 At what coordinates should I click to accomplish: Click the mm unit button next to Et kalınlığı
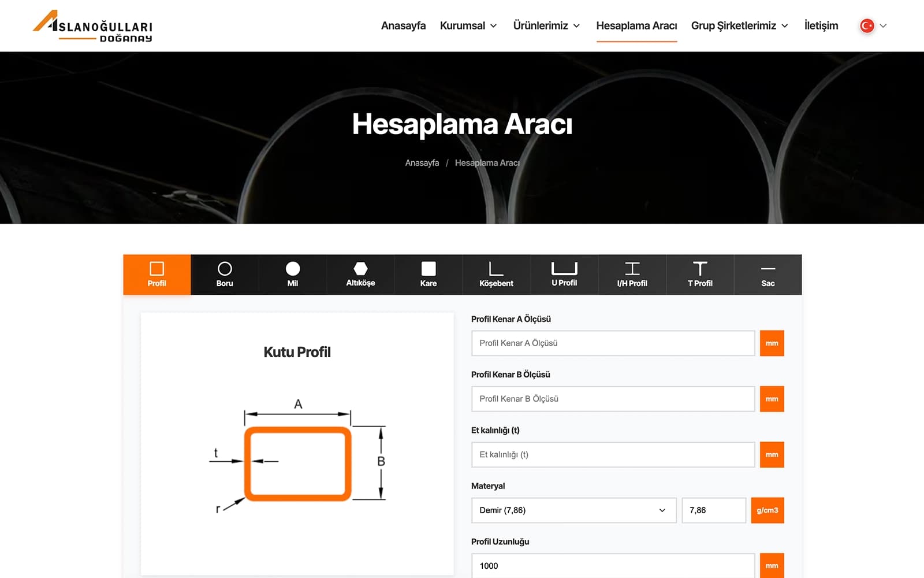point(772,454)
